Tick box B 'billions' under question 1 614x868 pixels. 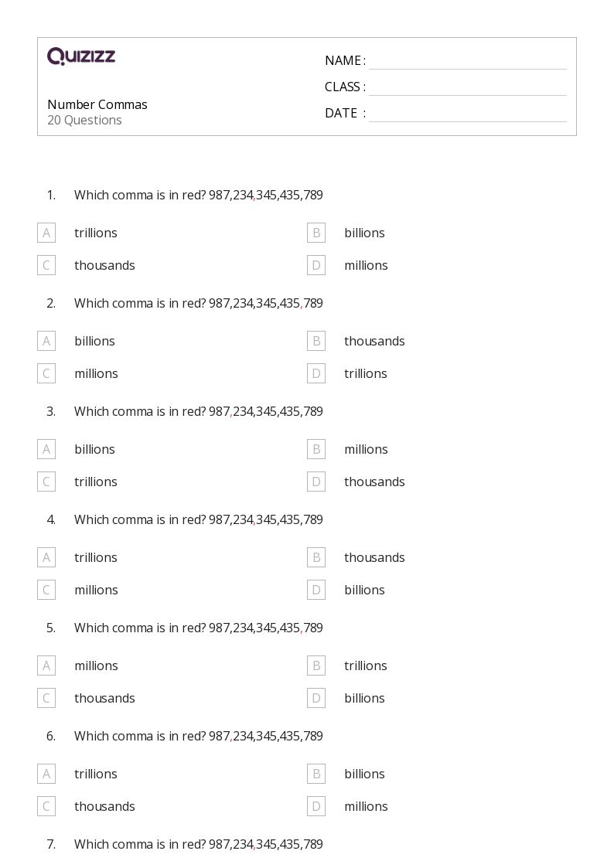pos(316,233)
